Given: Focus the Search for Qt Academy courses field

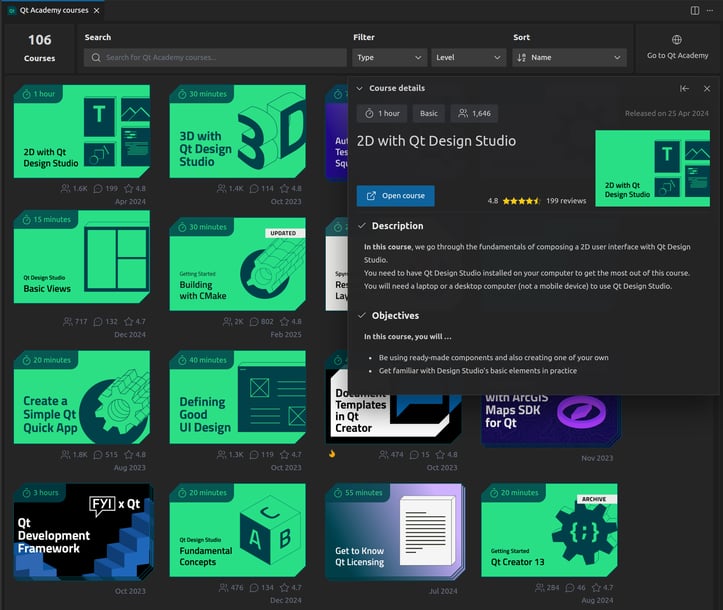Looking at the screenshot, I should tap(215, 58).
